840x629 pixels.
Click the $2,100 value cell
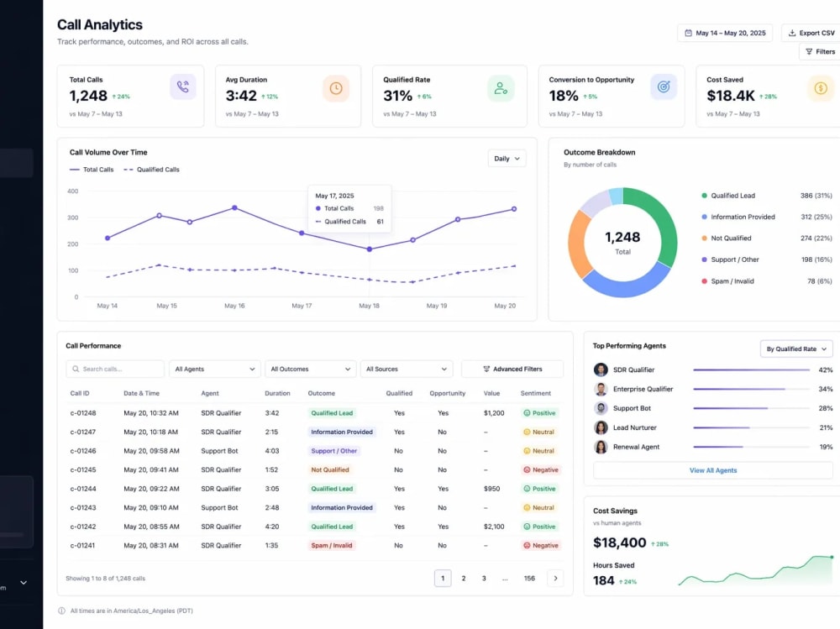pos(494,527)
